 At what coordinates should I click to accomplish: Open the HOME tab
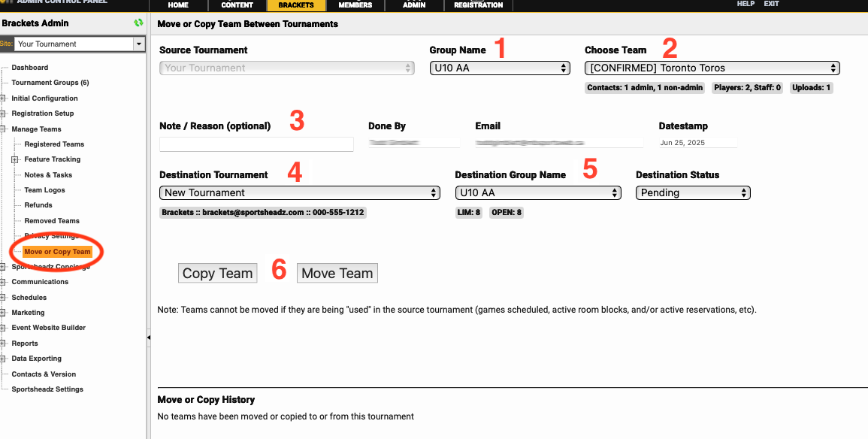178,5
